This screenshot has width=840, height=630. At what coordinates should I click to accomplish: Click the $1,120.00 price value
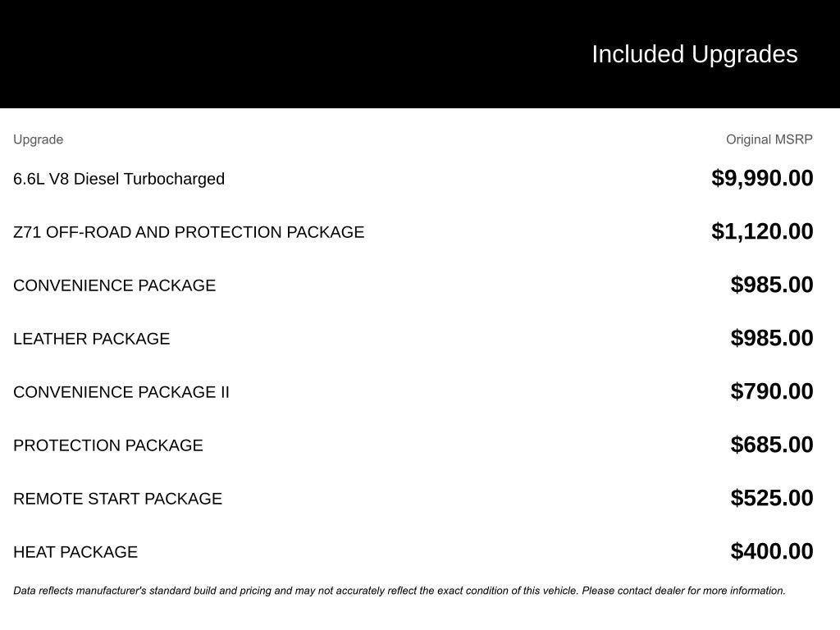click(762, 231)
